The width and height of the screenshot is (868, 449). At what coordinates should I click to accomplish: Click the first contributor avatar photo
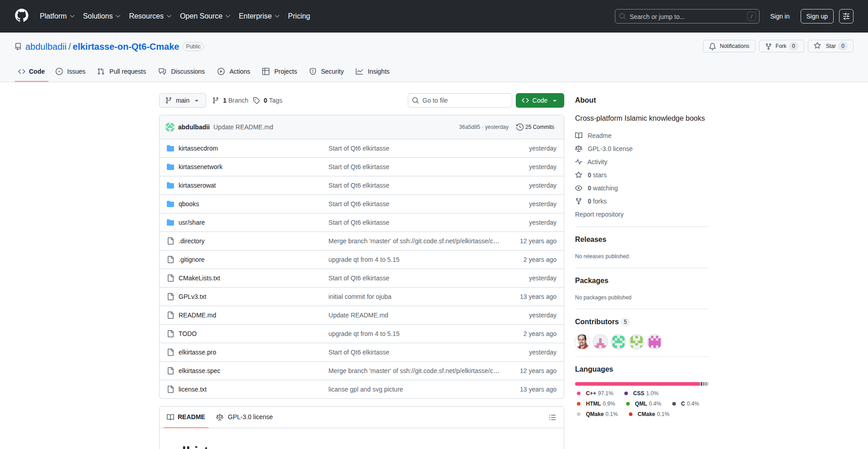coord(582,342)
